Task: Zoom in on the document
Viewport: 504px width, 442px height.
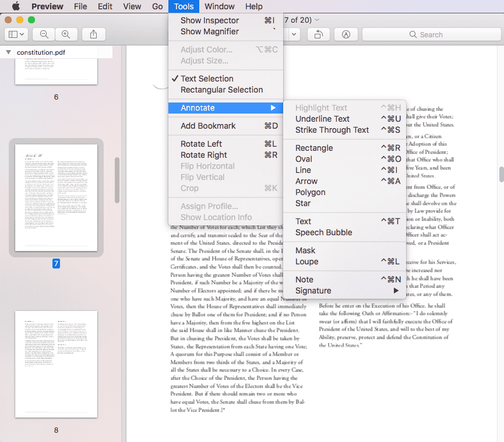Action: pyautogui.click(x=66, y=34)
